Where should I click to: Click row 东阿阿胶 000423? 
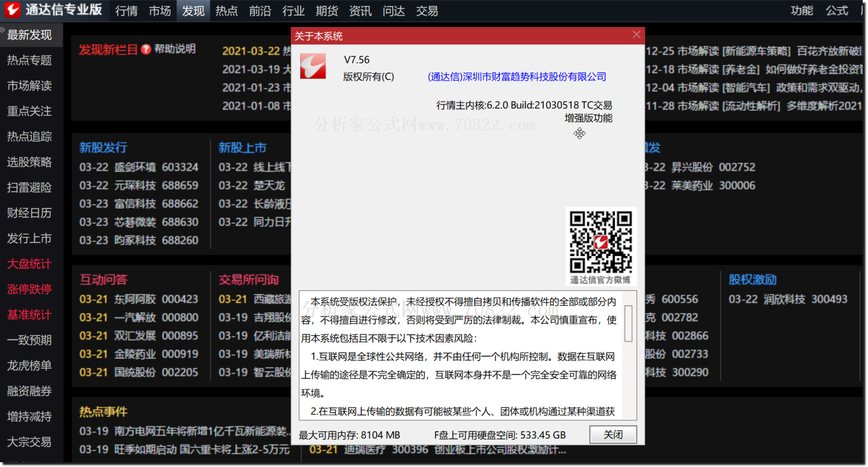(139, 299)
